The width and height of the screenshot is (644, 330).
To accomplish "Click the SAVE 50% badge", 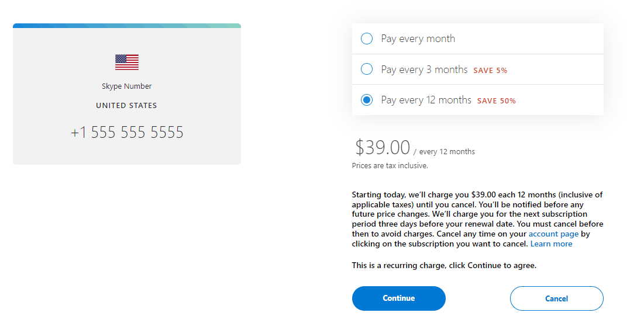I will point(497,101).
